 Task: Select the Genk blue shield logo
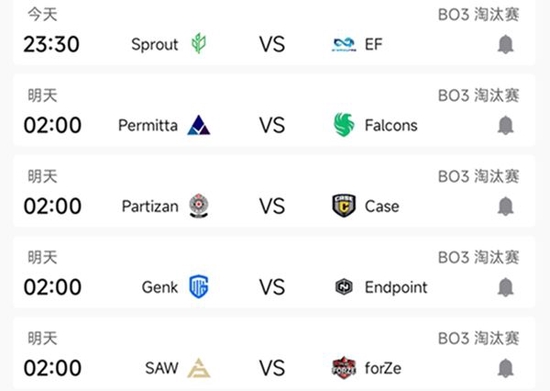click(199, 287)
